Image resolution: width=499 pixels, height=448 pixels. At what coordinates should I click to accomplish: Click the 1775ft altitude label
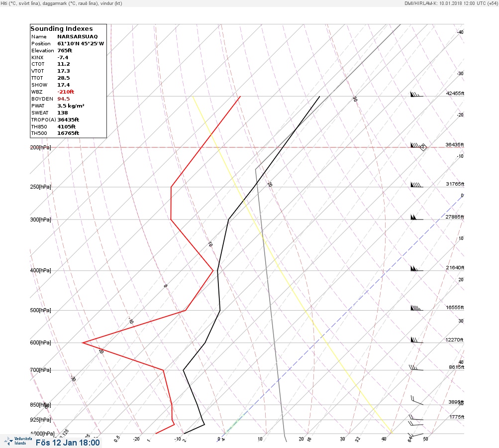pos(457,417)
